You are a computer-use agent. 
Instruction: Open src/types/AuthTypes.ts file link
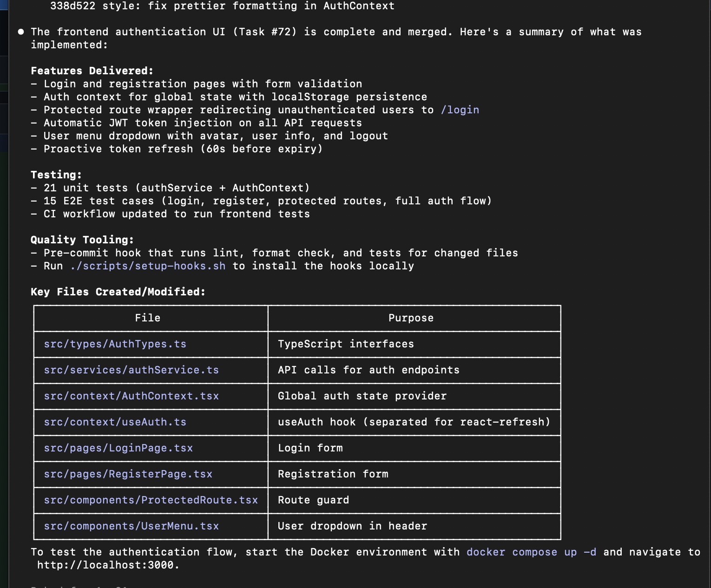click(x=115, y=344)
